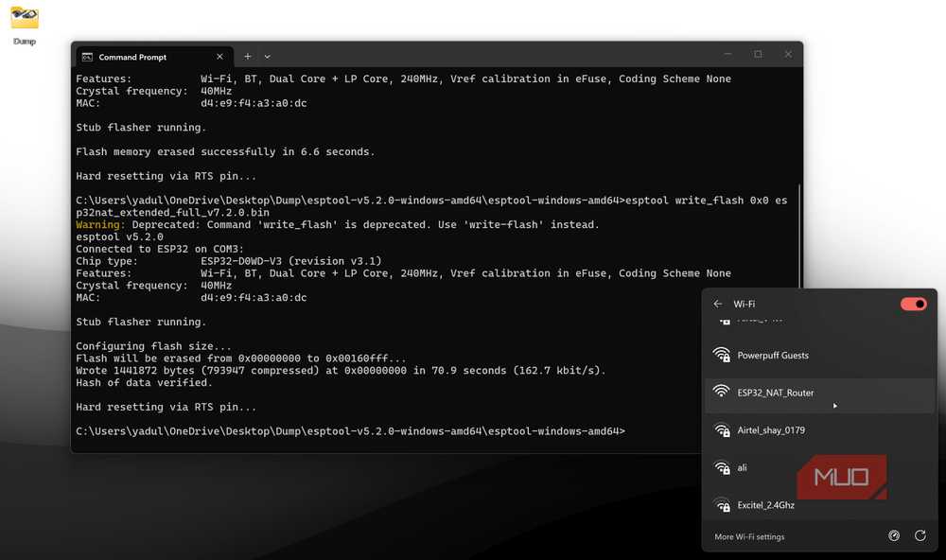Select the ESP32_NAT_Router network

[x=819, y=395]
